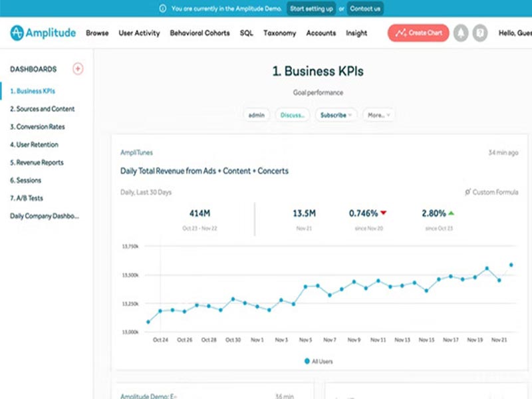This screenshot has height=399, width=532.
Task: Click the help question mark icon
Action: pyautogui.click(x=479, y=31)
